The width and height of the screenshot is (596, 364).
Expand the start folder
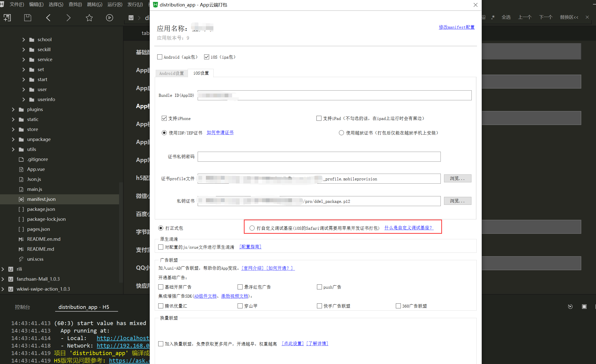(x=24, y=80)
